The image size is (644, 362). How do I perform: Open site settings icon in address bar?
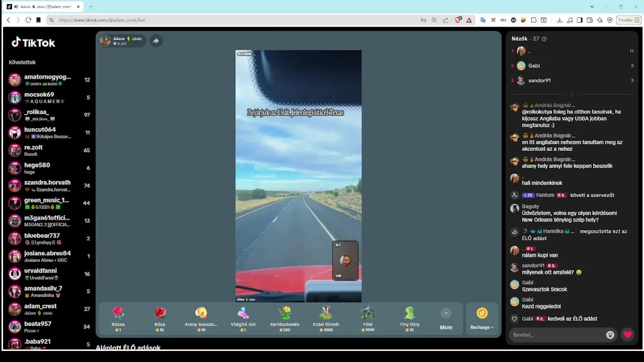[x=51, y=20]
